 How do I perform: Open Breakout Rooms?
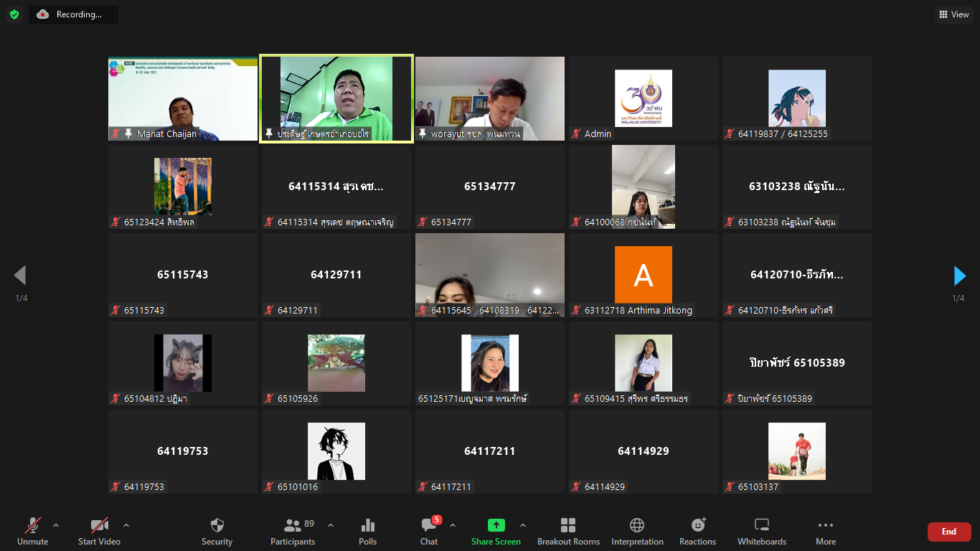click(568, 525)
